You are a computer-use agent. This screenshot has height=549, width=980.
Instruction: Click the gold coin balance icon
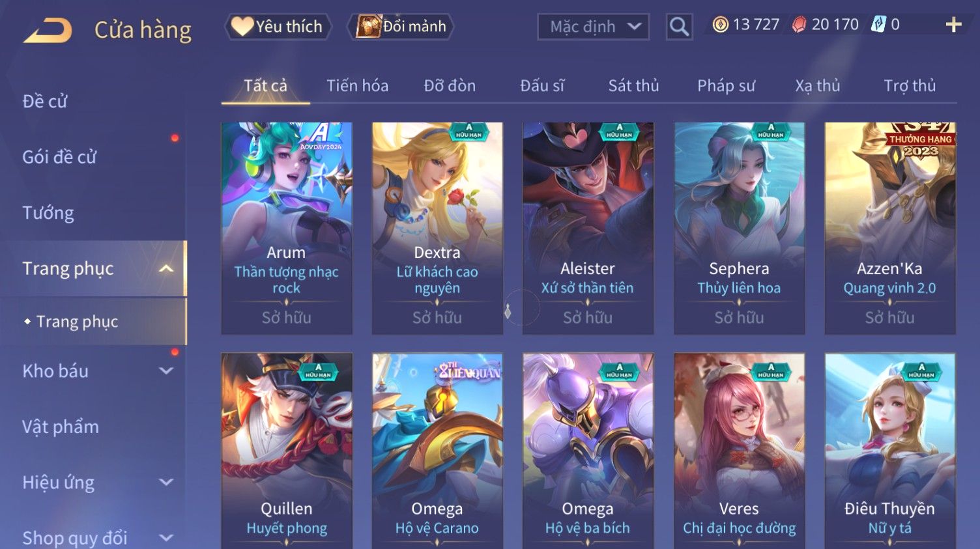click(720, 25)
